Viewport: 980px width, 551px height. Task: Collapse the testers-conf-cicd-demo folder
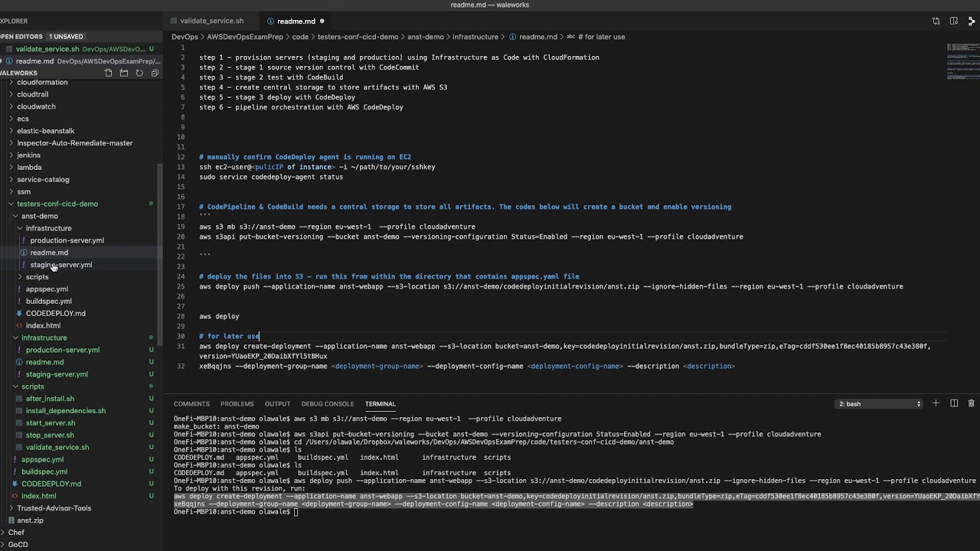[57, 204]
